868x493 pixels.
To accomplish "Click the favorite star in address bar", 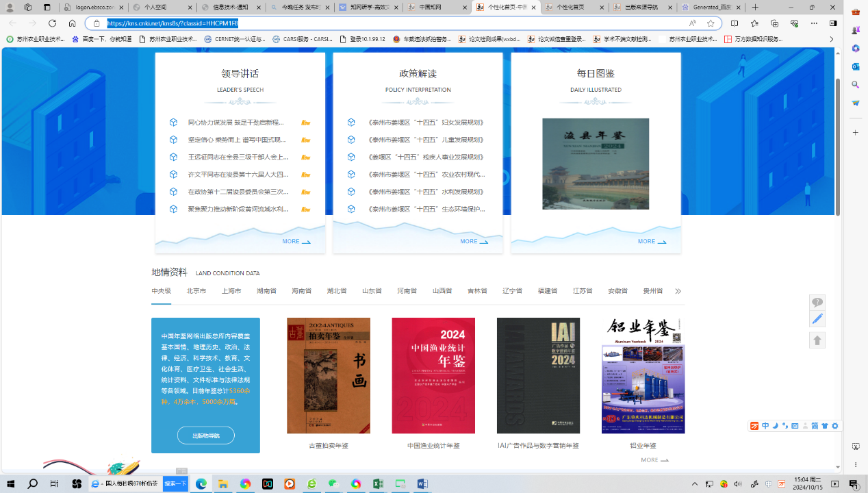I will (711, 23).
